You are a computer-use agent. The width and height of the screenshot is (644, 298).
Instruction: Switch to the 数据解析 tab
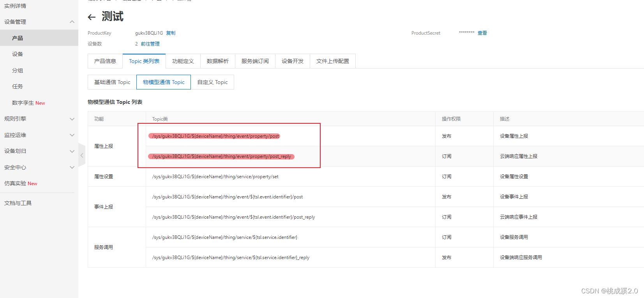click(218, 61)
